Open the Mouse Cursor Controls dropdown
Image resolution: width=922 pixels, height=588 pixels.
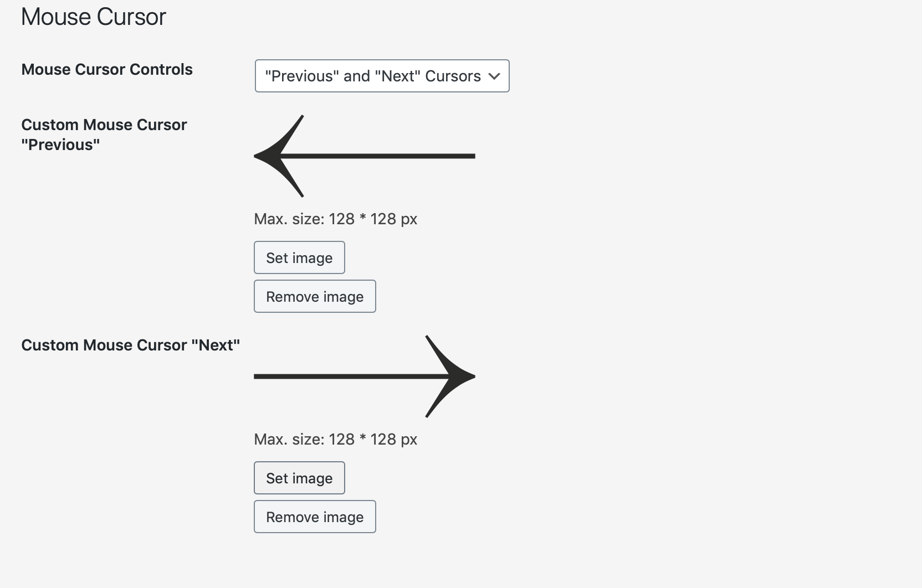coord(381,76)
